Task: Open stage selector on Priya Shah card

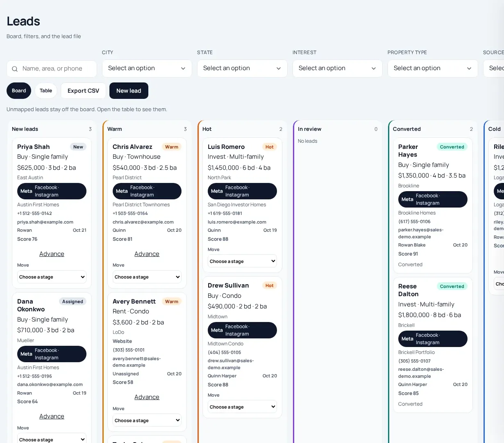Action: [x=52, y=277]
